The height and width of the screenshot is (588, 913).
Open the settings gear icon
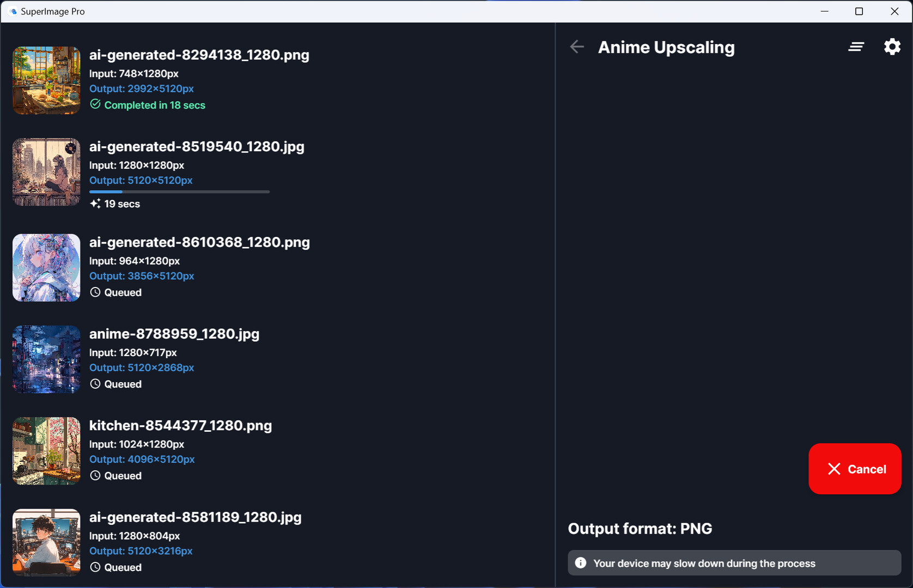click(892, 47)
